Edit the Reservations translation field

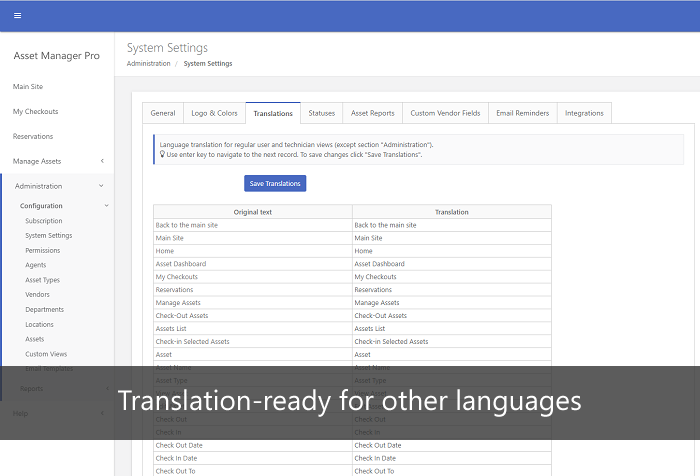[452, 290]
